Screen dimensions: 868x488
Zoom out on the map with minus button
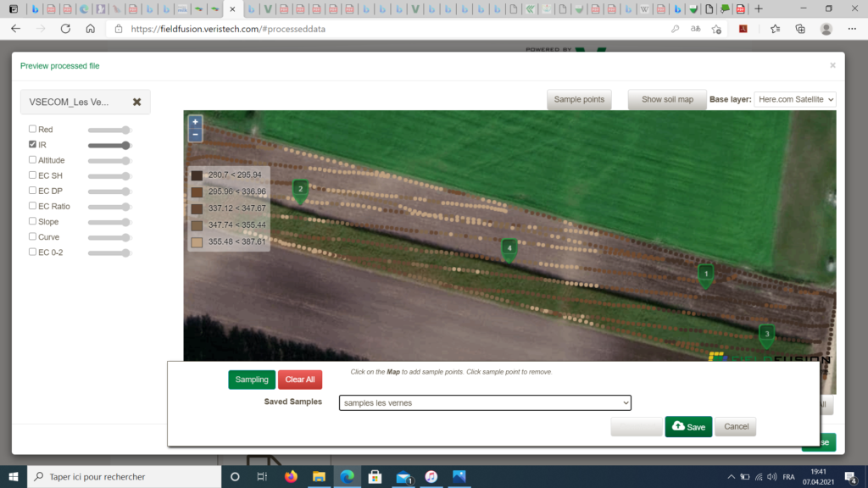pos(195,135)
